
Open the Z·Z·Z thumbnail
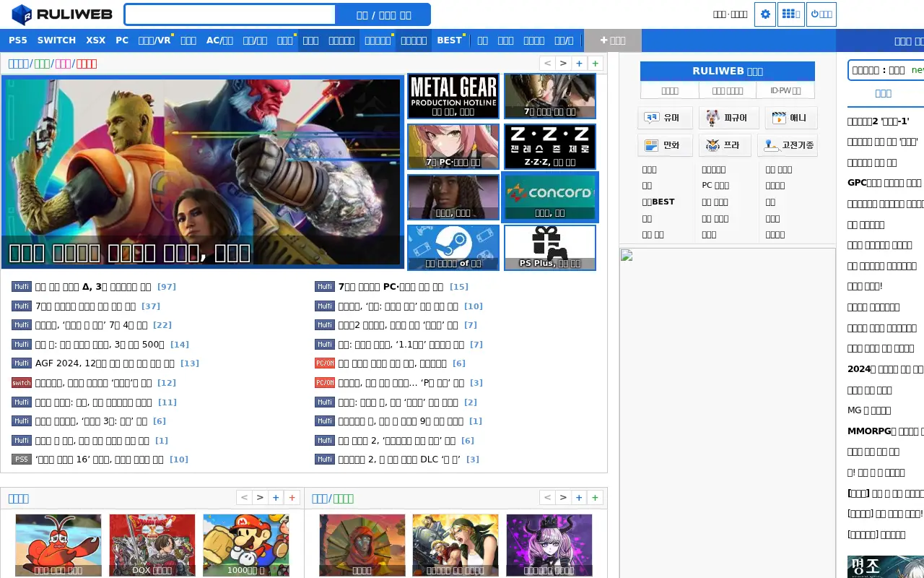pos(550,147)
